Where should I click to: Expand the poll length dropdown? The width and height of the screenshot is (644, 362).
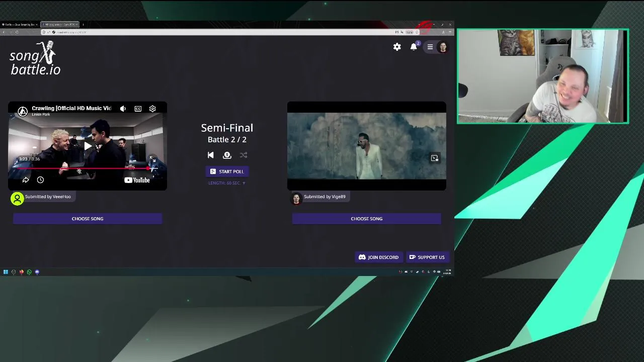227,183
